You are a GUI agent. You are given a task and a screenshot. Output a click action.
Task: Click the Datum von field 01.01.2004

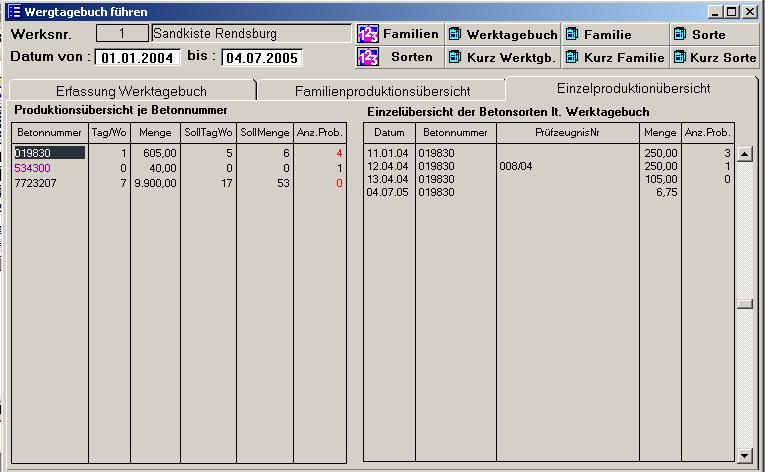pyautogui.click(x=139, y=57)
